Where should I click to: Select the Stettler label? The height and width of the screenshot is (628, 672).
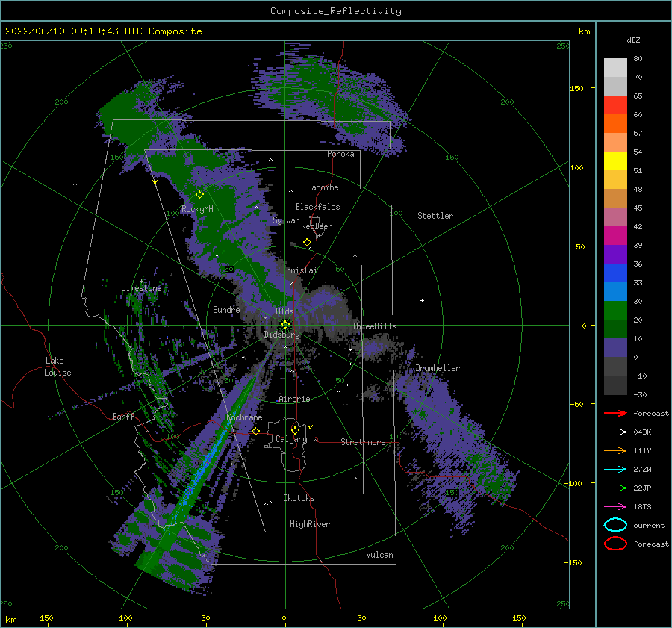(x=435, y=216)
